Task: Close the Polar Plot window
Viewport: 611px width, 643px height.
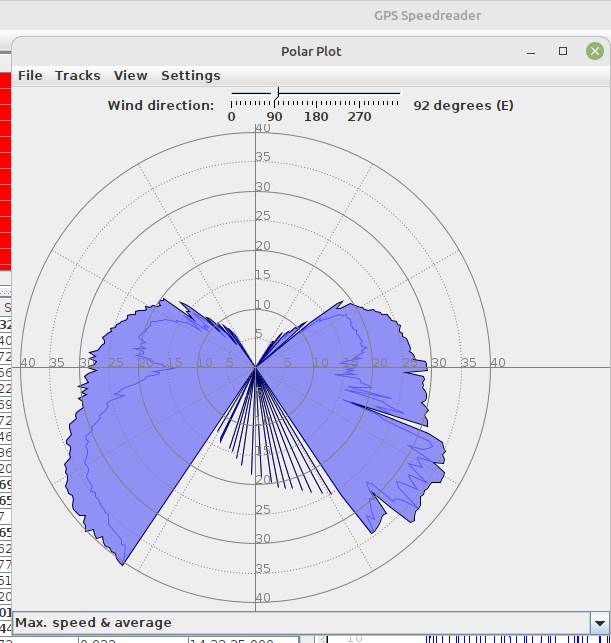Action: 595,51
